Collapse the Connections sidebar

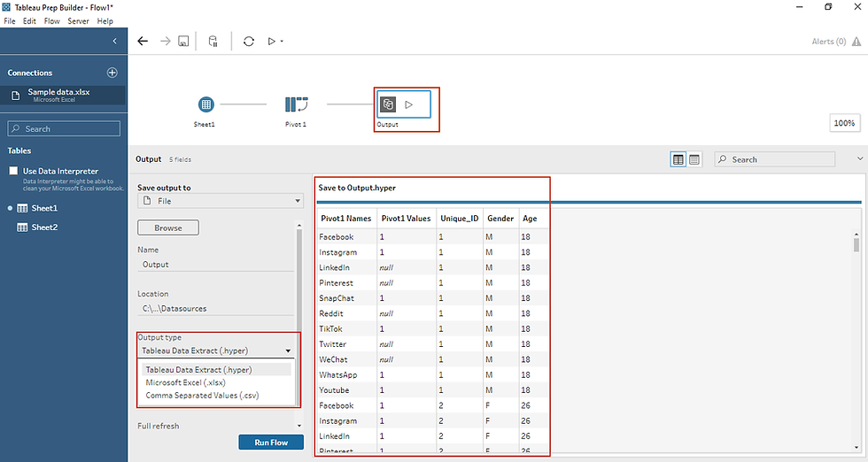114,41
